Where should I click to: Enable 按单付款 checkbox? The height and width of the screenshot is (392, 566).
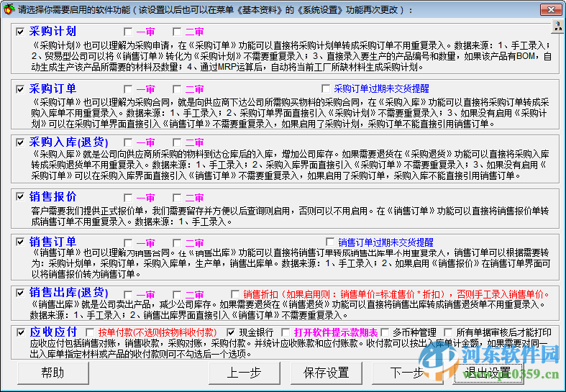click(90, 332)
